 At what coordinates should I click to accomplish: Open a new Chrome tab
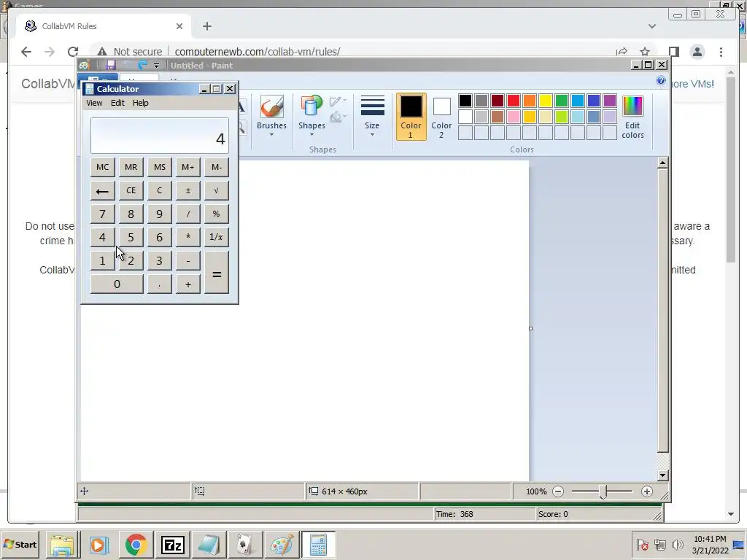(x=206, y=26)
